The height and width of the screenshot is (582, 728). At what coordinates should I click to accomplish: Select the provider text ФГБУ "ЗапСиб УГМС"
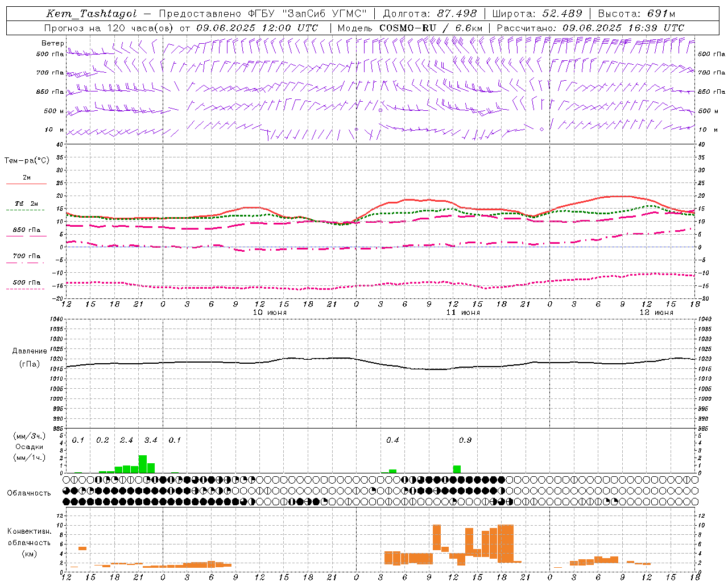308,14
